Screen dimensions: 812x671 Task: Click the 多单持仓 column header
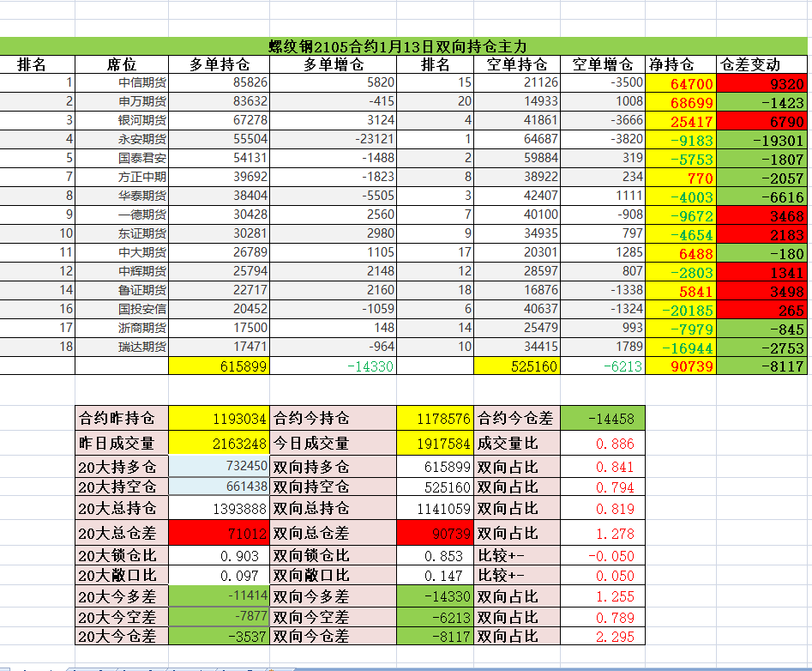click(219, 64)
